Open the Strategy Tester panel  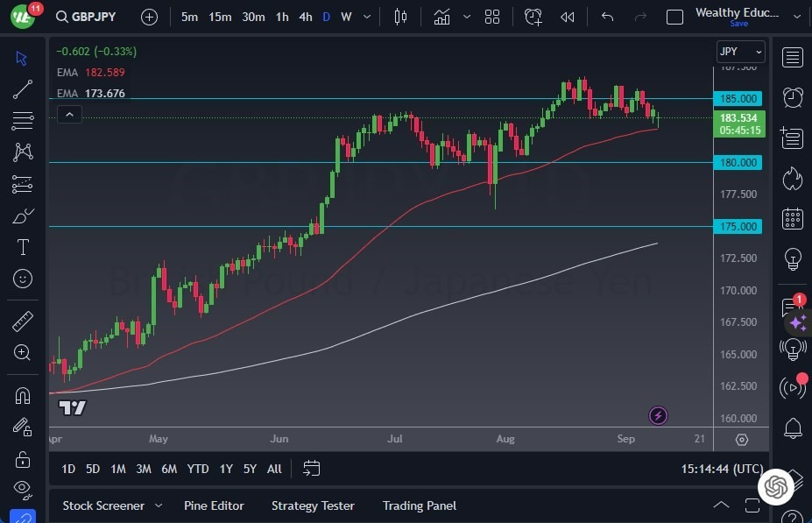[x=313, y=505]
